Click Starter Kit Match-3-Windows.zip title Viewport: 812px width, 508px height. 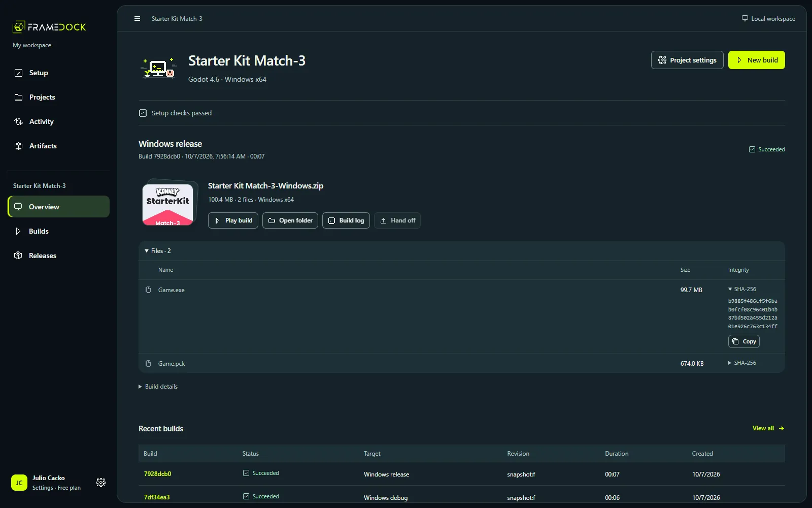pyautogui.click(x=265, y=186)
